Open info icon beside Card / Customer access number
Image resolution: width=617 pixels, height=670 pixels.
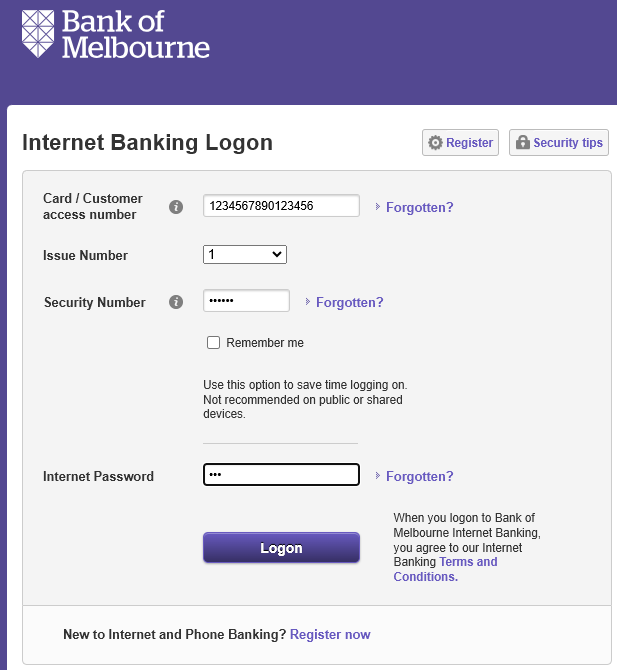(176, 207)
